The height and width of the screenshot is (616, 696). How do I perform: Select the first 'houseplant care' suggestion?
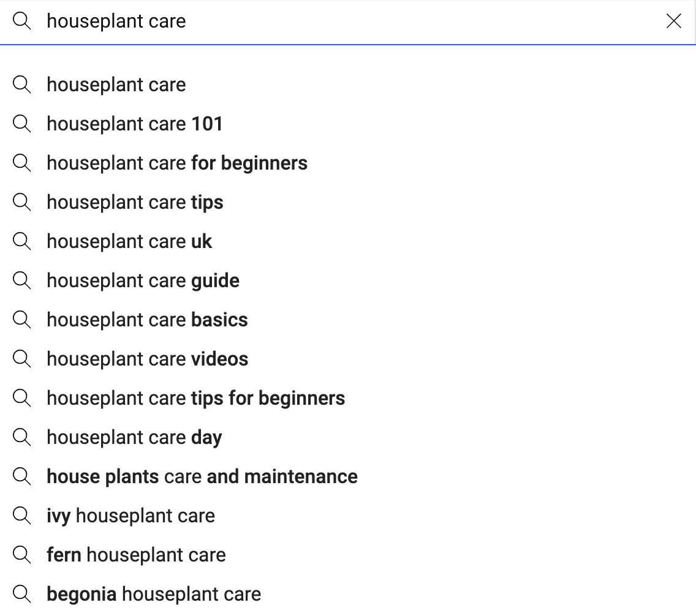click(x=116, y=85)
